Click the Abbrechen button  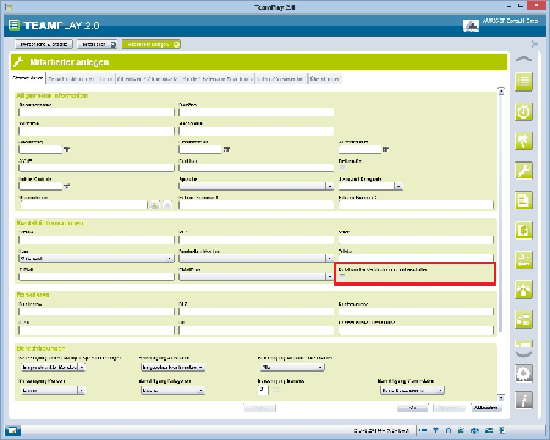tap(486, 408)
